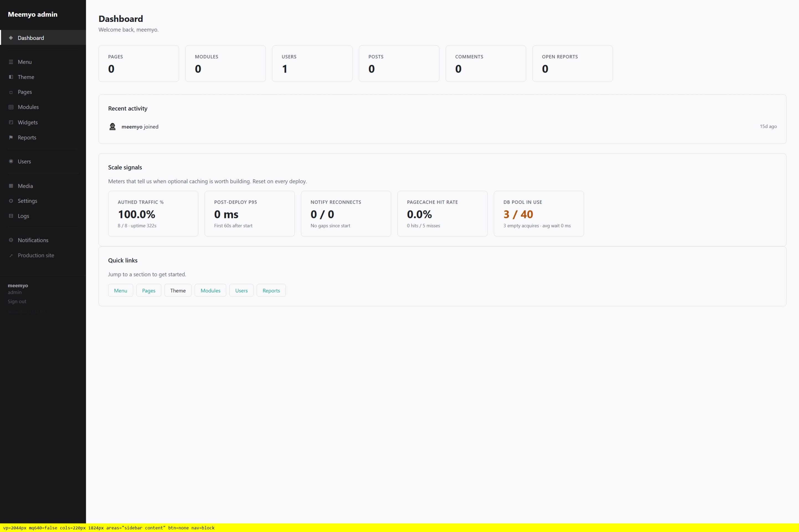Click the Users stat card
799x532 pixels.
coord(312,63)
